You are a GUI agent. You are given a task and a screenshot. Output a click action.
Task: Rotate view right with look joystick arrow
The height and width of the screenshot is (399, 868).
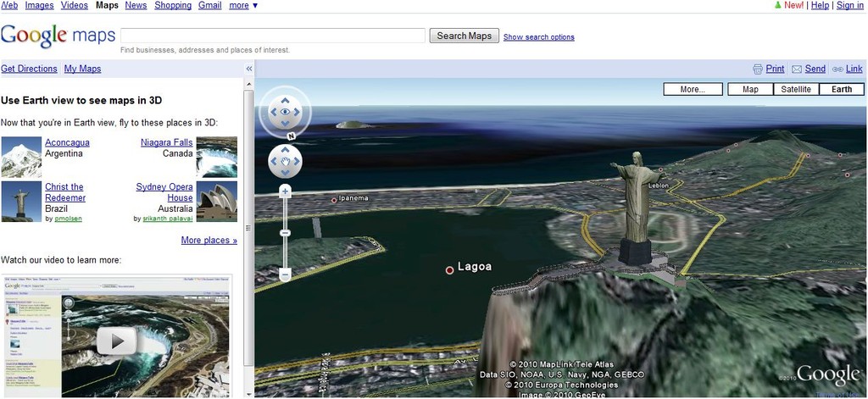298,112
